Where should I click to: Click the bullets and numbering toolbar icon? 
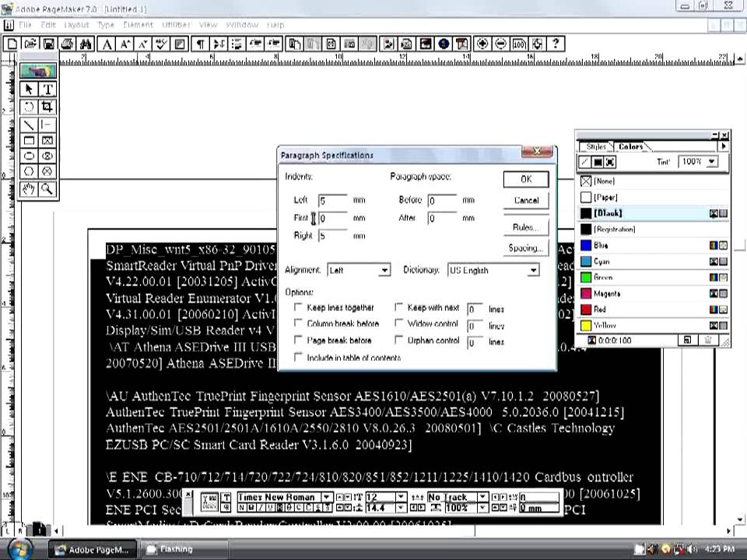[237, 44]
